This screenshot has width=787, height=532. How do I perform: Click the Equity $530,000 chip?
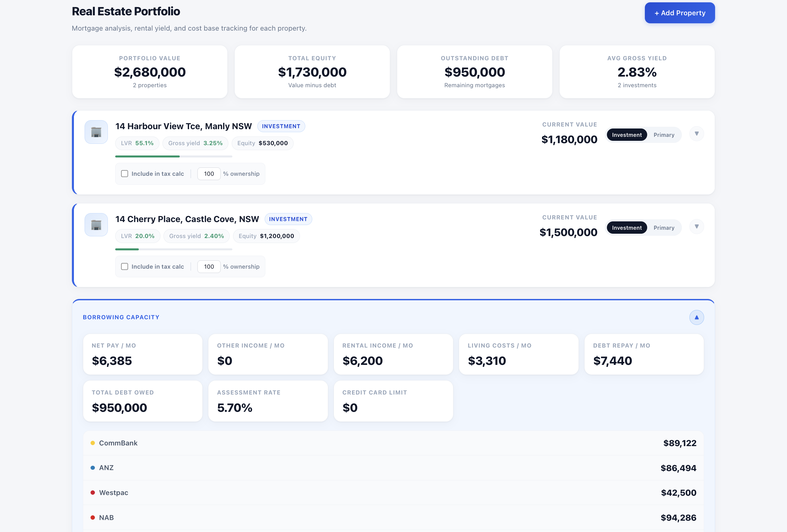(262, 143)
